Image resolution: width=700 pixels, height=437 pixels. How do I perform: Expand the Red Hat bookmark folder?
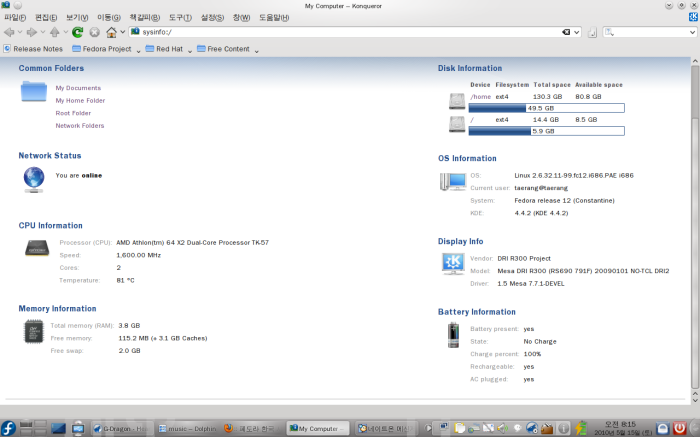168,49
